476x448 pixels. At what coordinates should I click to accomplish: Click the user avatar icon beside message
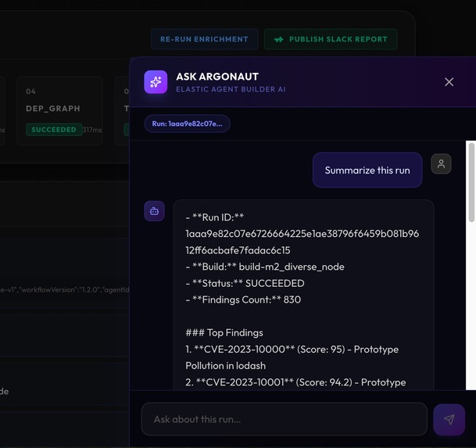[x=441, y=164]
